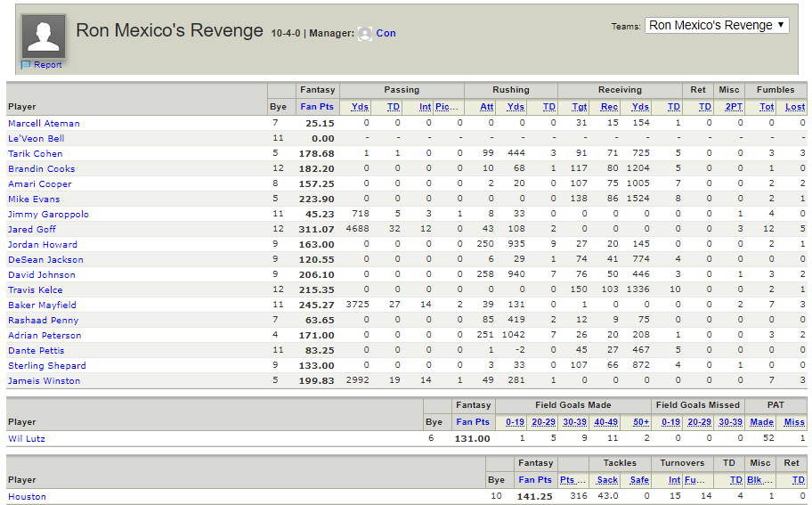Sort by Receiving Rec column
The width and height of the screenshot is (812, 505).
pyautogui.click(x=610, y=107)
